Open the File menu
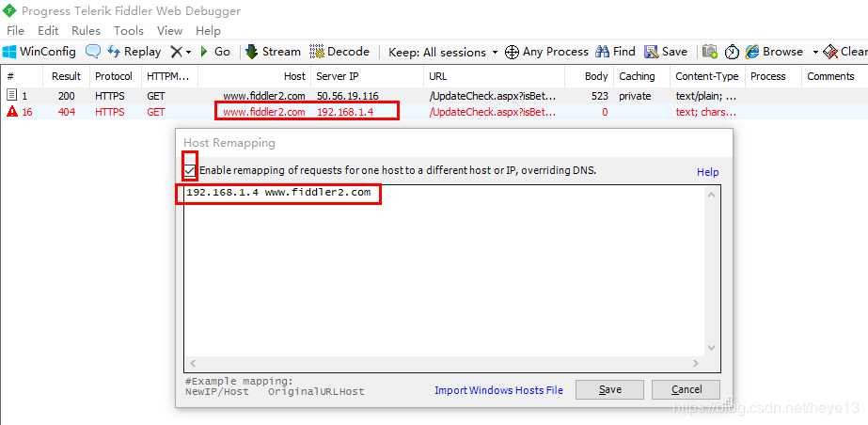The width and height of the screenshot is (868, 425). click(15, 31)
